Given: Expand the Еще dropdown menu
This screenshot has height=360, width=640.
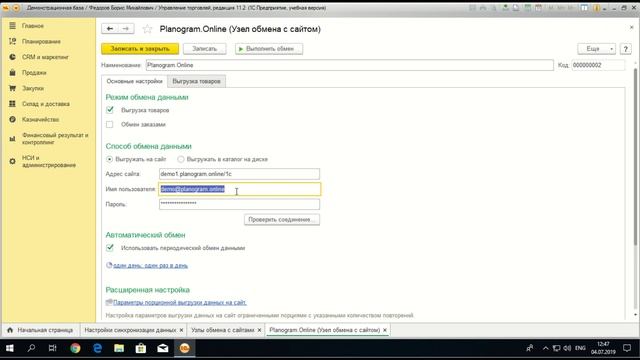Looking at the screenshot, I should coord(596,49).
